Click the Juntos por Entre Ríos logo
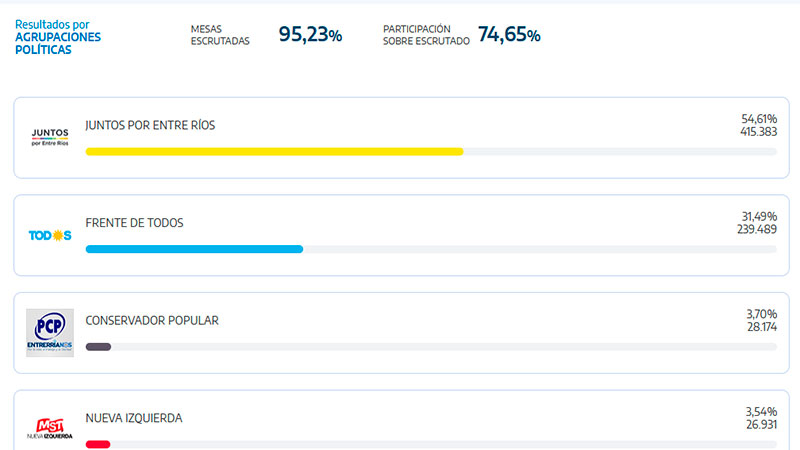 click(50, 137)
